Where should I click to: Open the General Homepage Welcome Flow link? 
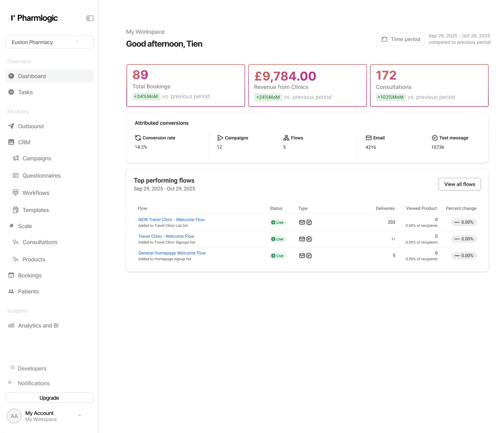pyautogui.click(x=172, y=253)
